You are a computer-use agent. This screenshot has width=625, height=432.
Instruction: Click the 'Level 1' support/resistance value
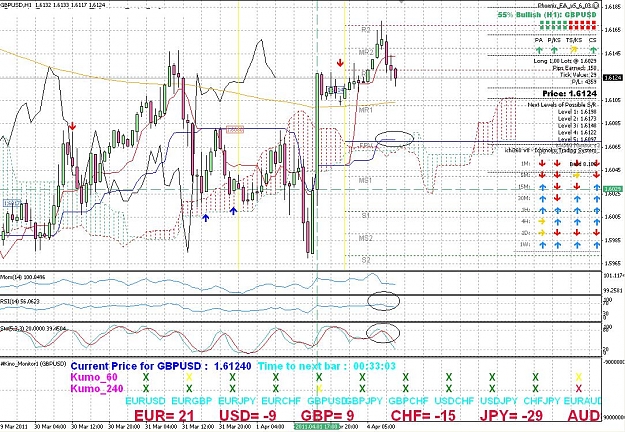click(577, 112)
